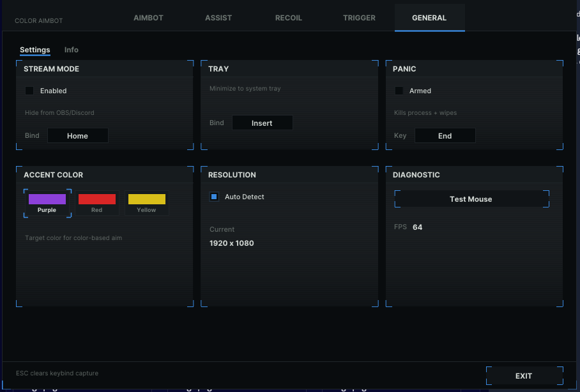The height and width of the screenshot is (392, 580).
Task: Uncheck the Auto Detect resolution checkbox
Action: (x=214, y=197)
